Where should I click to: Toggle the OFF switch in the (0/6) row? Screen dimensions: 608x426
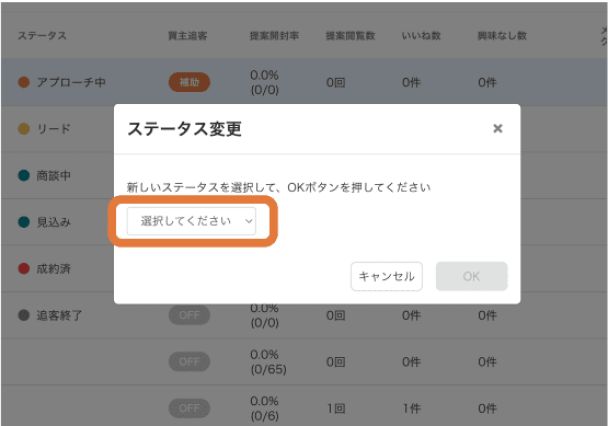click(189, 408)
